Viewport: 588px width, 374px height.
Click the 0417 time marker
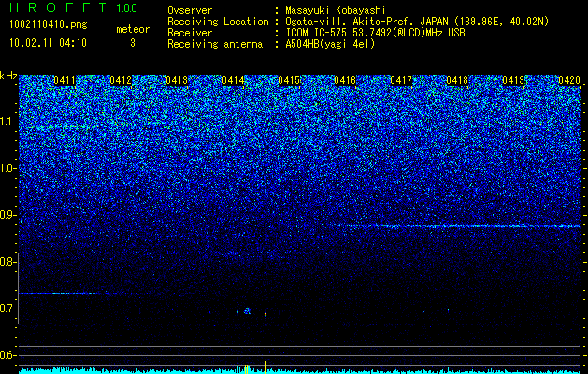[x=401, y=80]
